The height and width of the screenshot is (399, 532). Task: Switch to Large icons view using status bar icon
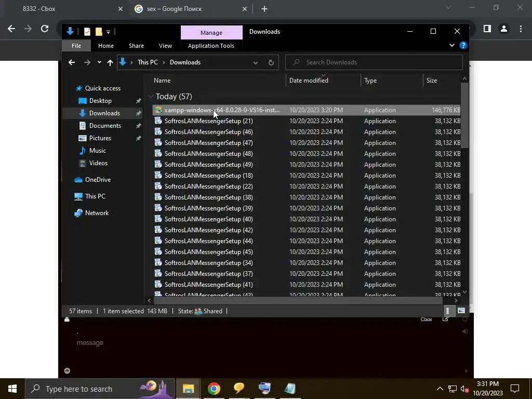tap(461, 311)
